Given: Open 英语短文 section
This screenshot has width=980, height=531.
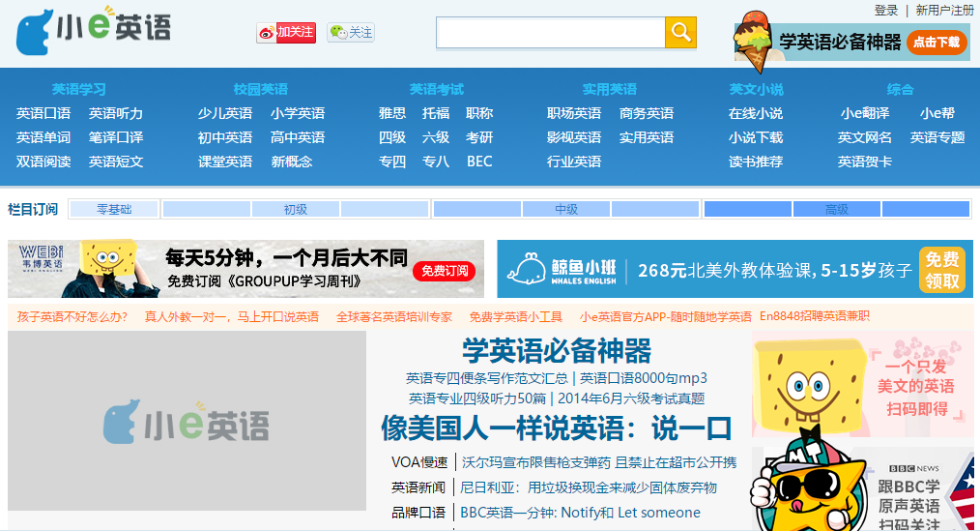Looking at the screenshot, I should click(x=116, y=162).
